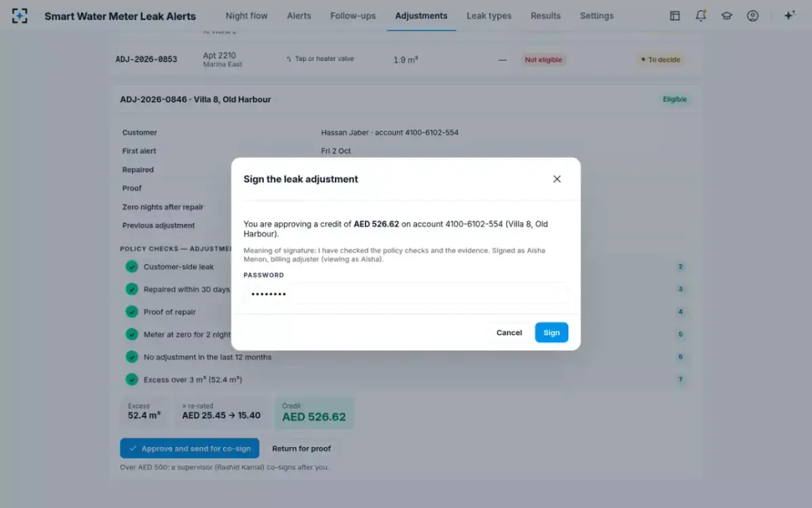This screenshot has height=508, width=812.
Task: Click the Apt 2210 Marina East cell
Action: (x=223, y=60)
